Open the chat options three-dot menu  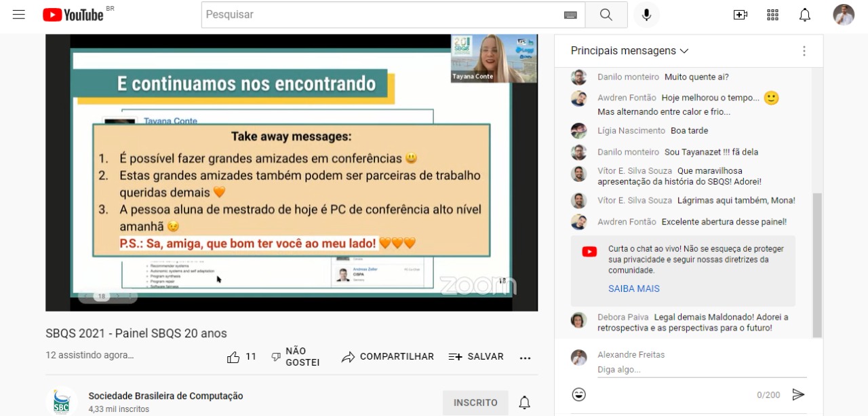coord(804,51)
